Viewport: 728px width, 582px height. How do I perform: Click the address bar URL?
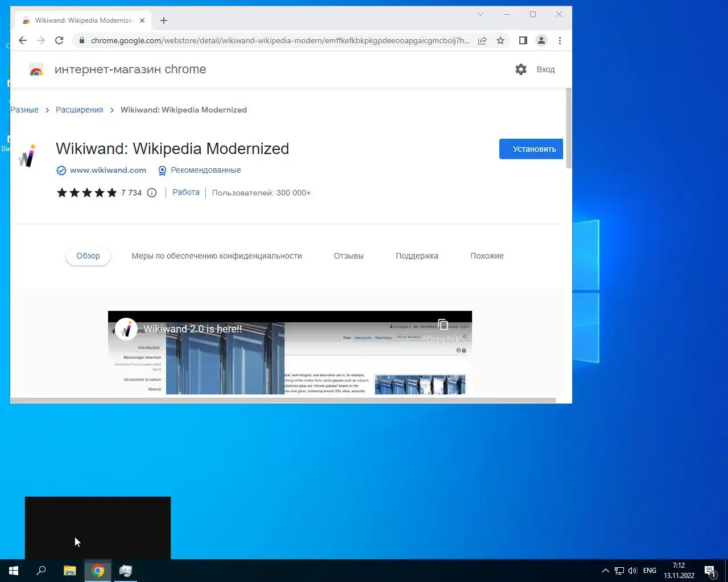[280, 40]
